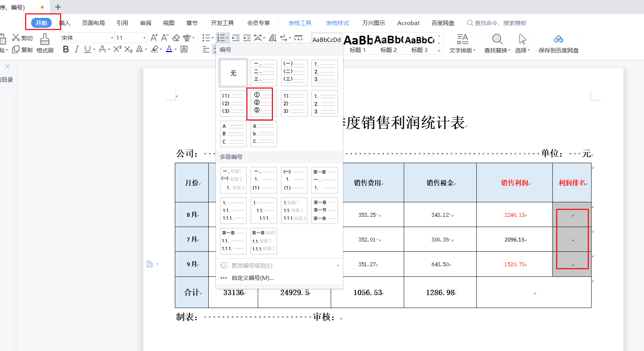The height and width of the screenshot is (351, 644).
Task: Click the Italic formatting icon
Action: point(76,49)
